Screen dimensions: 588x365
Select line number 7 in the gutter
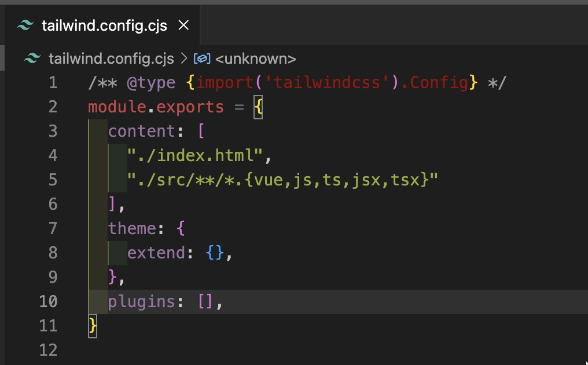point(53,228)
